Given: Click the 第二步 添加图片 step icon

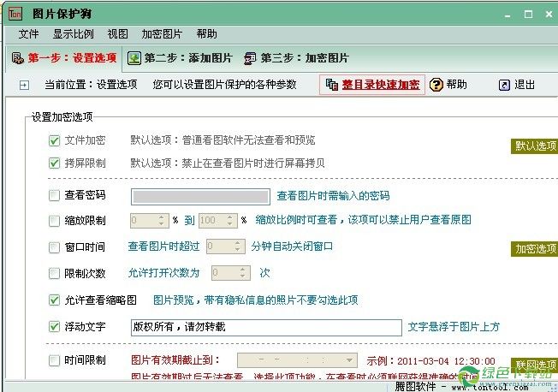Looking at the screenshot, I should pos(134,59).
